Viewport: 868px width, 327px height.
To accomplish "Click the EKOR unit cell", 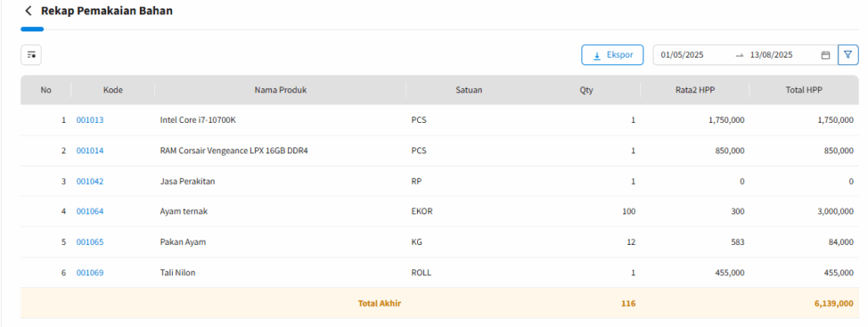I will 422,211.
